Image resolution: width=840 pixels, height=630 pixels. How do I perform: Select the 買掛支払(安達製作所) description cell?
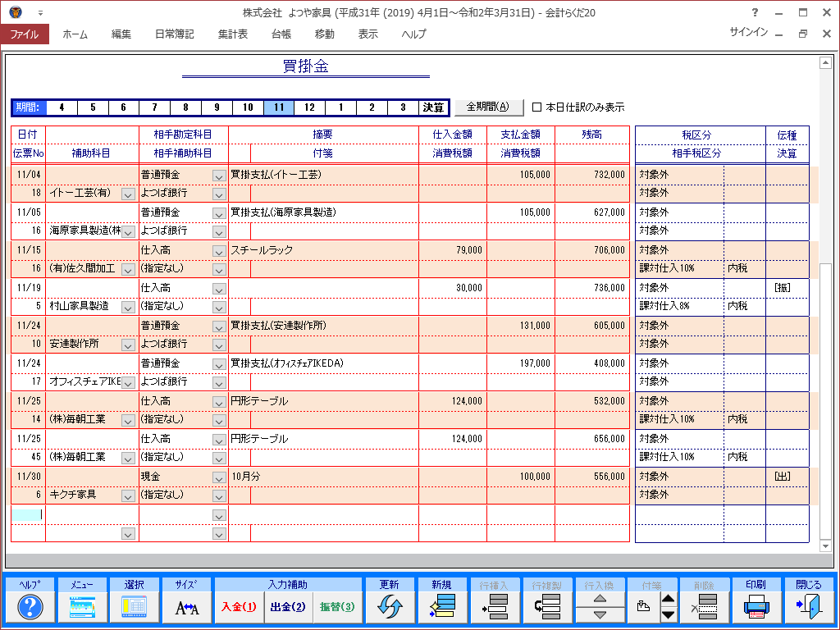(323, 326)
